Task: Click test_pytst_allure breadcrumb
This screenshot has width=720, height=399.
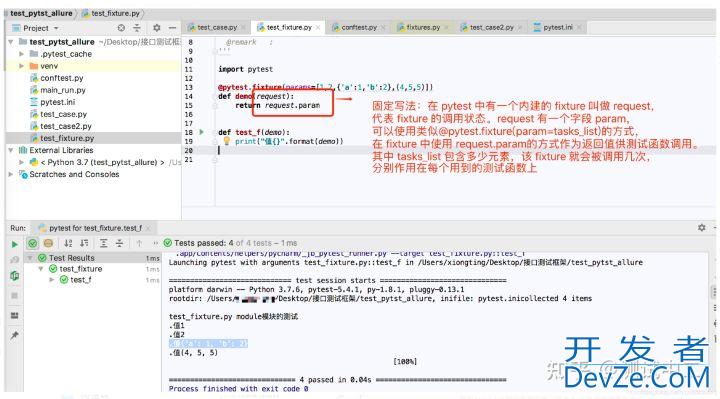Action: tap(41, 13)
